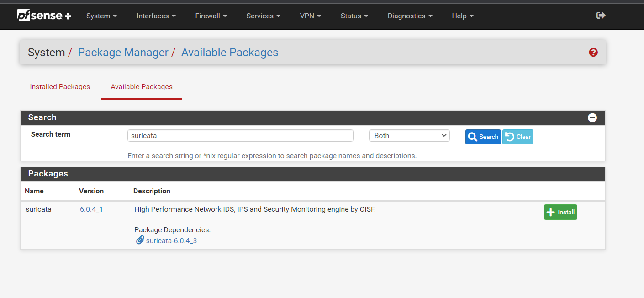The width and height of the screenshot is (644, 298).
Task: Click System in the breadcrumb
Action: 46,53
